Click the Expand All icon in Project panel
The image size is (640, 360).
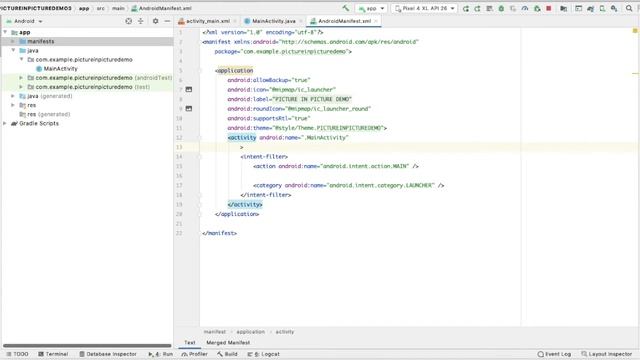tap(141, 21)
